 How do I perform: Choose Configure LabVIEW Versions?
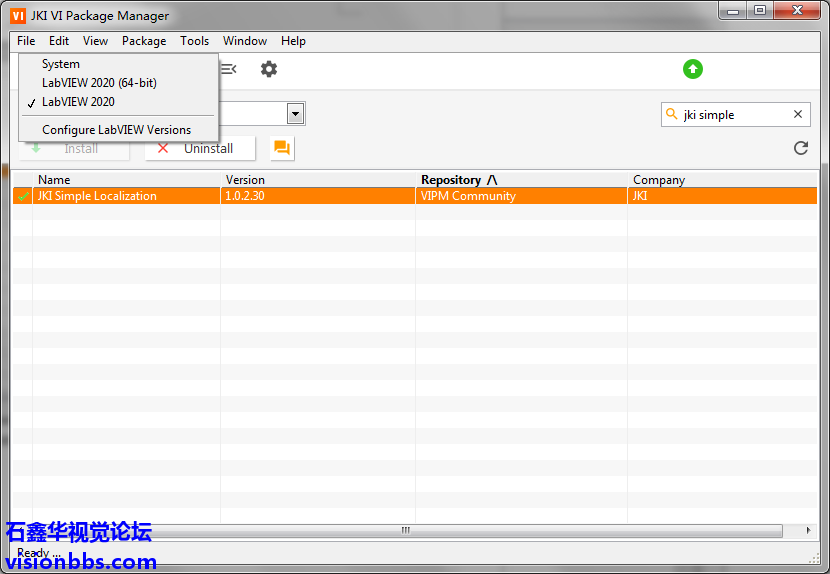(116, 130)
